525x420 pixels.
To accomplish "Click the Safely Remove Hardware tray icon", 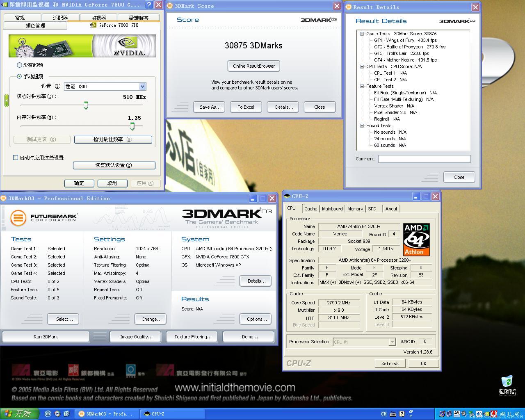I will [471, 414].
